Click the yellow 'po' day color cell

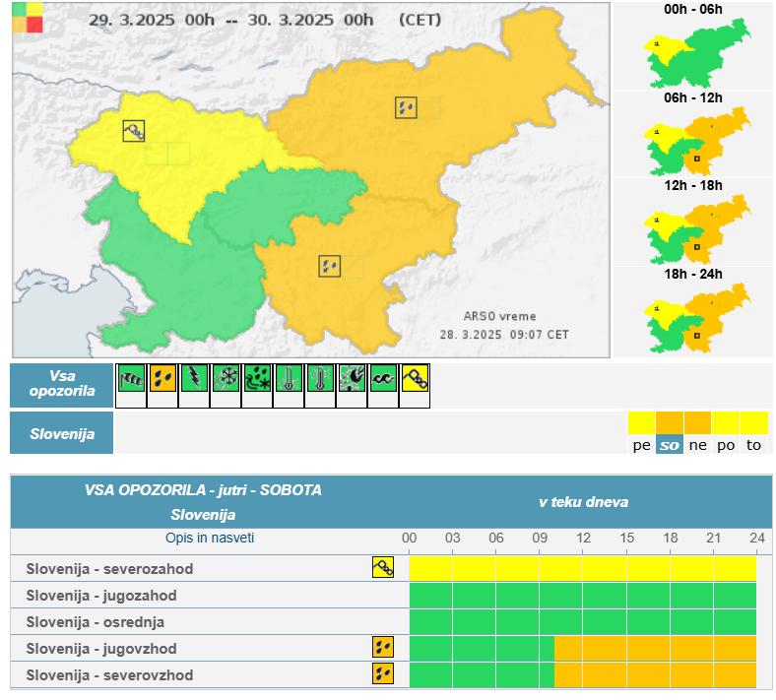[726, 422]
